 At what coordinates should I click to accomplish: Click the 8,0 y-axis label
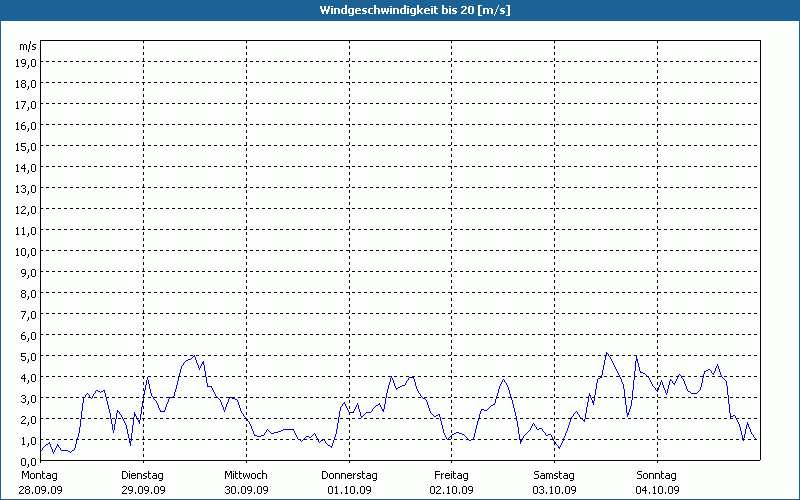tap(28, 294)
